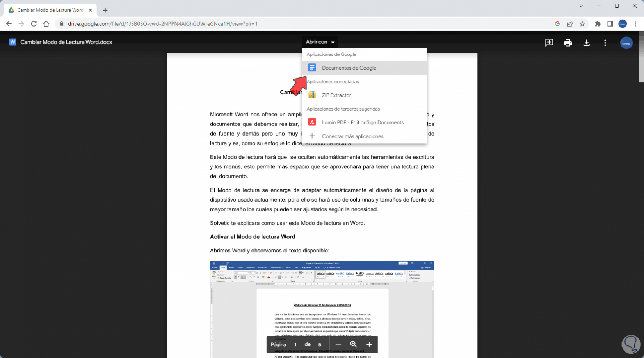Open file with Documentos de Google
Viewport: 644px width, 358px height.
click(x=364, y=68)
